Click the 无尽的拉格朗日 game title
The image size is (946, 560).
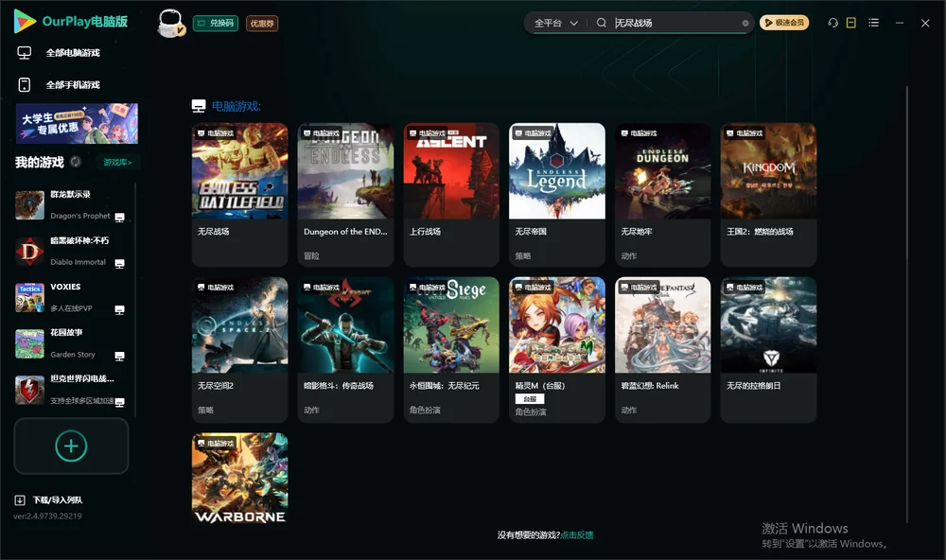coord(754,386)
